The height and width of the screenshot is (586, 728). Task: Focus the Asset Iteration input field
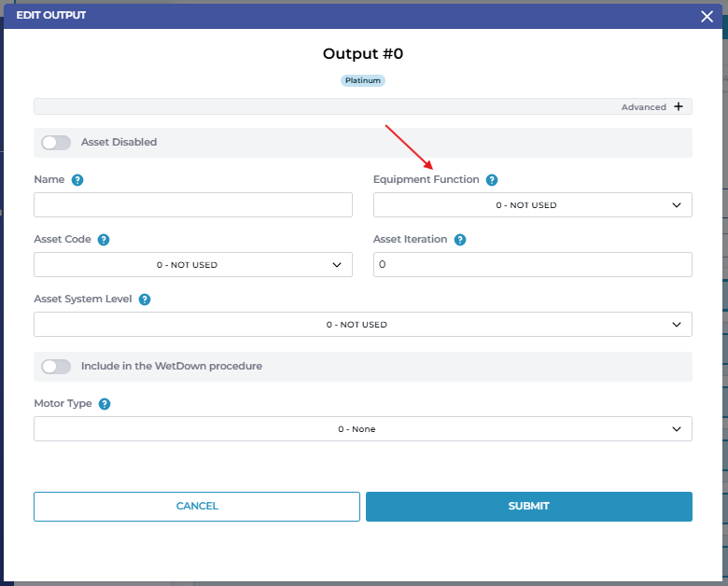(532, 265)
